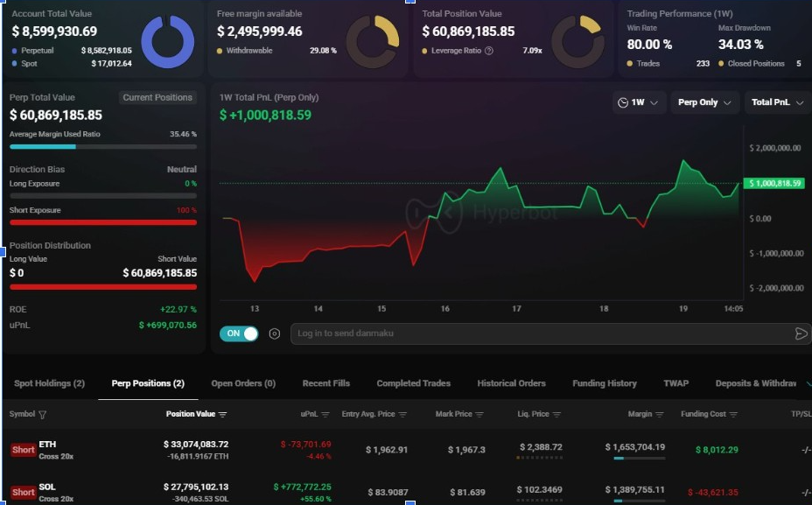The width and height of the screenshot is (812, 505).
Task: Click SOL position value $27,795,102.13
Action: click(196, 487)
